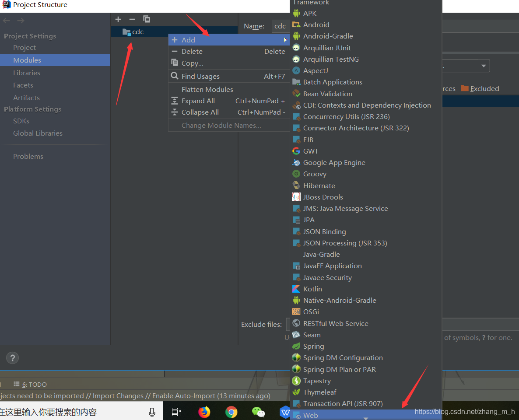Click the remove module minus icon
This screenshot has height=420, width=519.
click(x=132, y=19)
